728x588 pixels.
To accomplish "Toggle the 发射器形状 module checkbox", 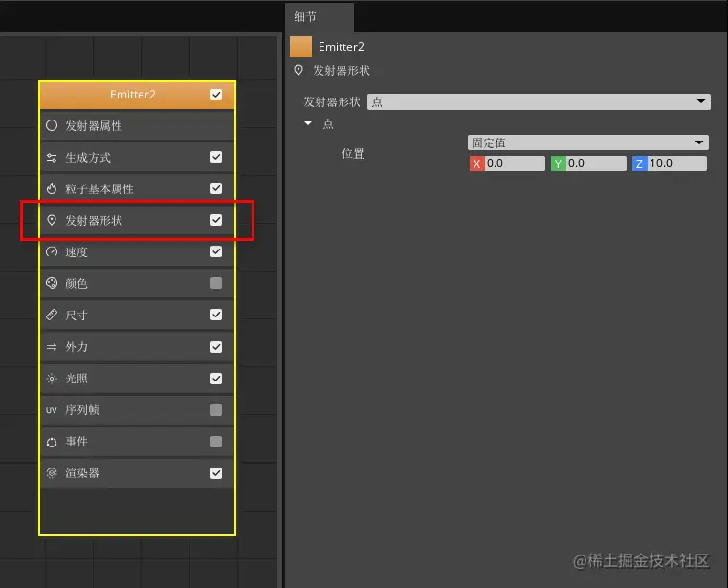I will click(x=216, y=220).
